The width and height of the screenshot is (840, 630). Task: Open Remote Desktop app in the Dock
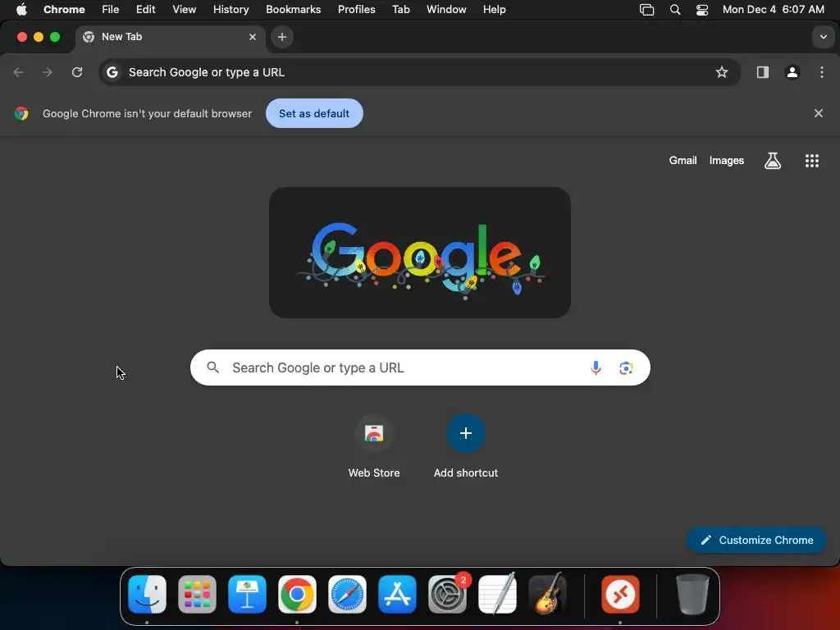(x=620, y=594)
